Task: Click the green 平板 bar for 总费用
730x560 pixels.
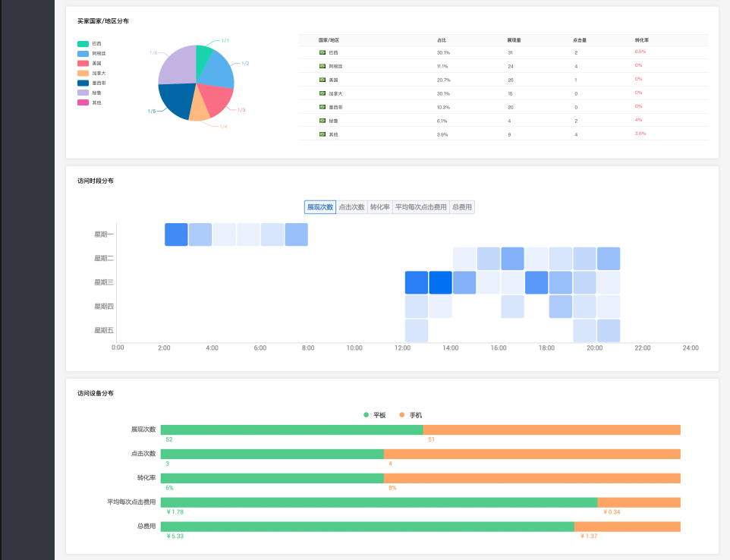Action: 367,527
